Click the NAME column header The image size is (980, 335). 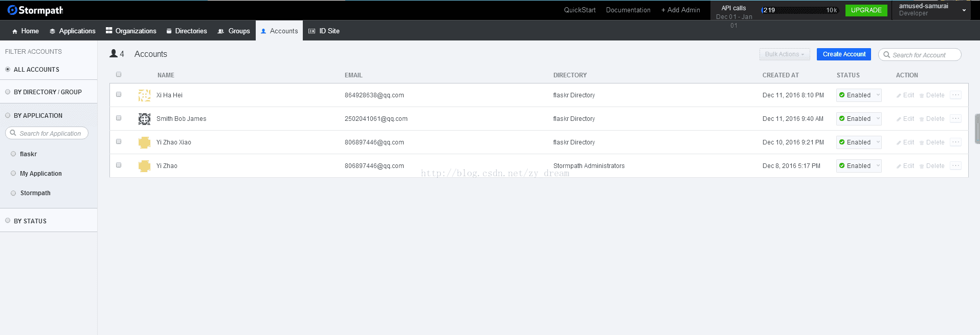tap(166, 75)
